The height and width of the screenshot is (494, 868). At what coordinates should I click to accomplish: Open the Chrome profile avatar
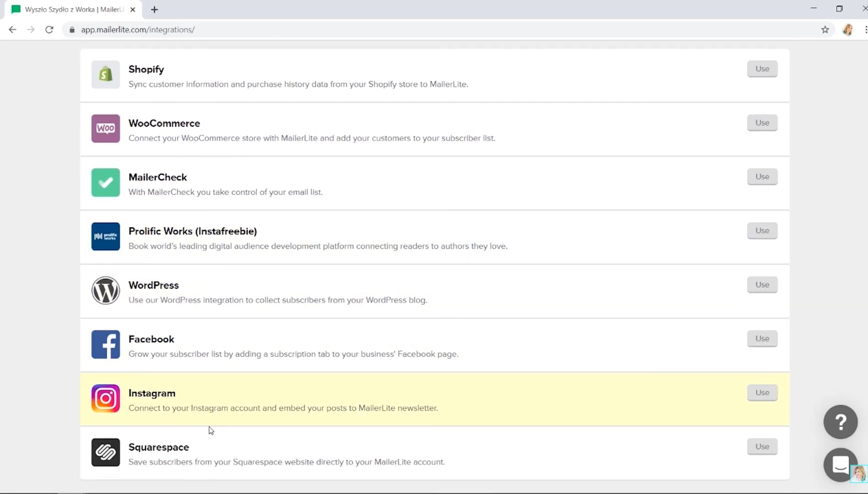click(847, 30)
